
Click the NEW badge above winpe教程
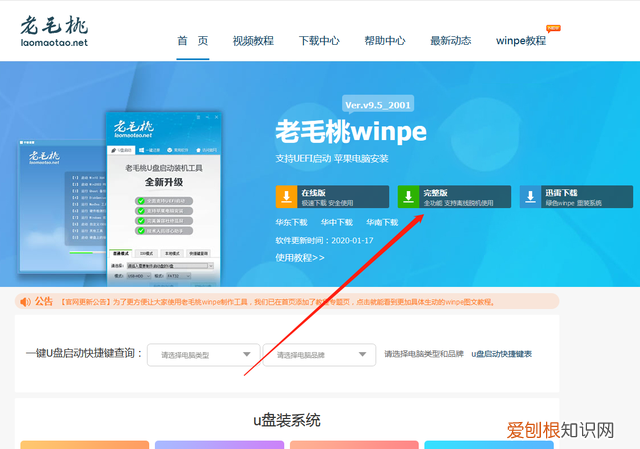click(x=553, y=28)
